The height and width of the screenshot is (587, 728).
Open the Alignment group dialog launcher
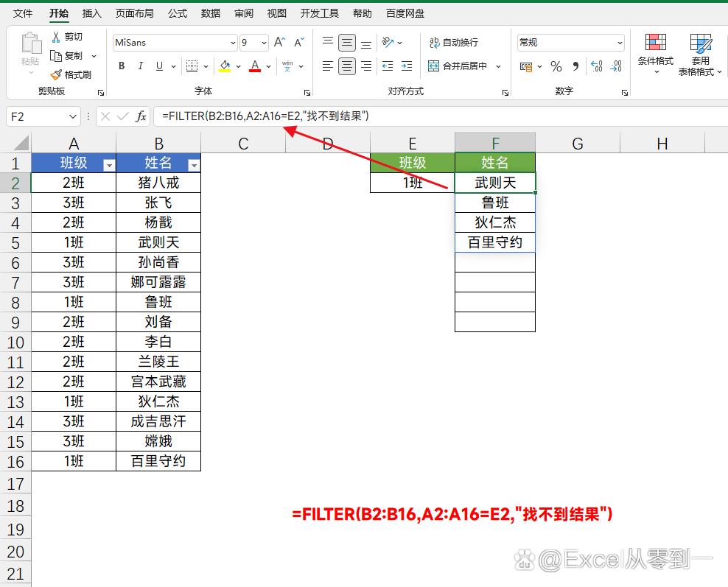505,93
